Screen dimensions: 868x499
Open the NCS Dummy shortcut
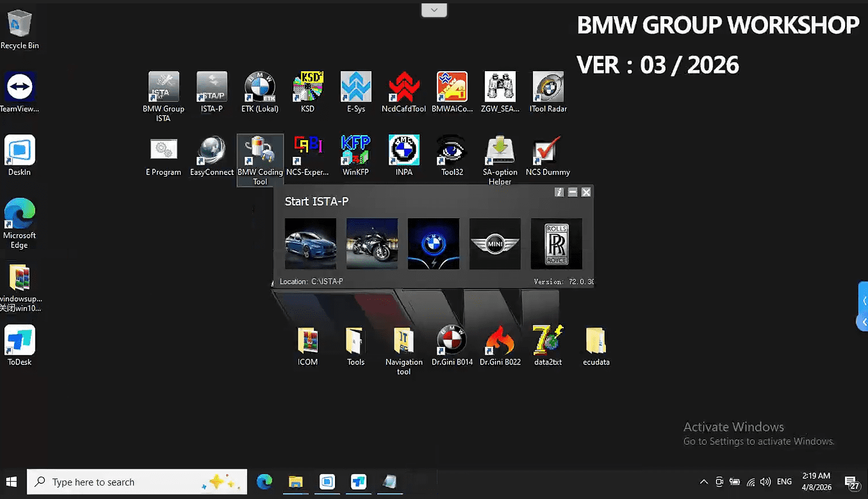pyautogui.click(x=548, y=151)
